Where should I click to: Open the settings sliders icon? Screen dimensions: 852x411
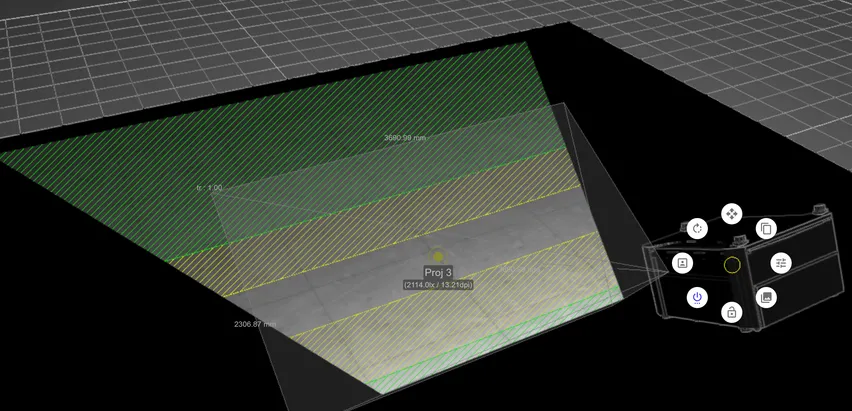coord(781,263)
